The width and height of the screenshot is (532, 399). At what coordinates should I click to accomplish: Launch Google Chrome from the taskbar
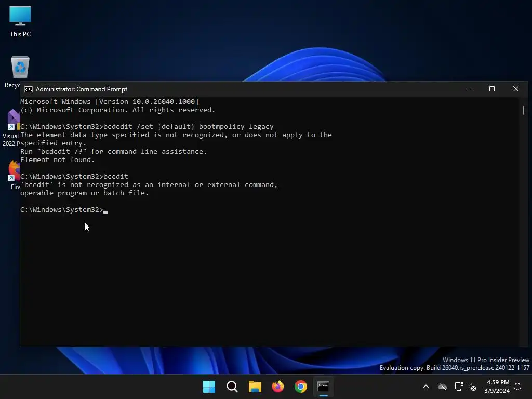point(301,387)
